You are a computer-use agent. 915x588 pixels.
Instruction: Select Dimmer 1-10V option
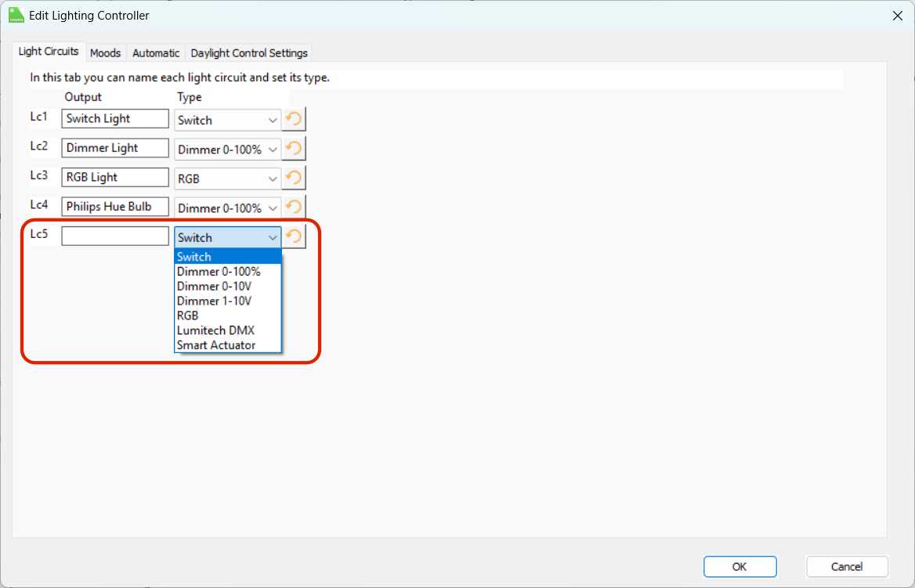214,301
